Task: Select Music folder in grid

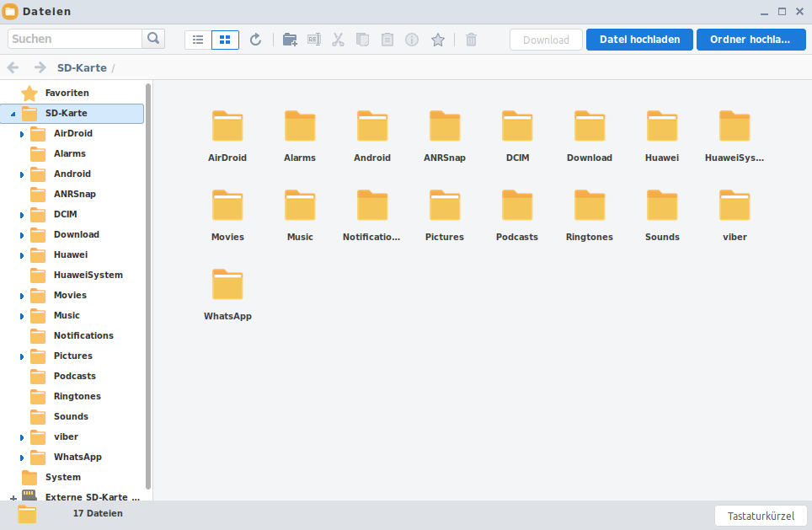Action: point(300,215)
